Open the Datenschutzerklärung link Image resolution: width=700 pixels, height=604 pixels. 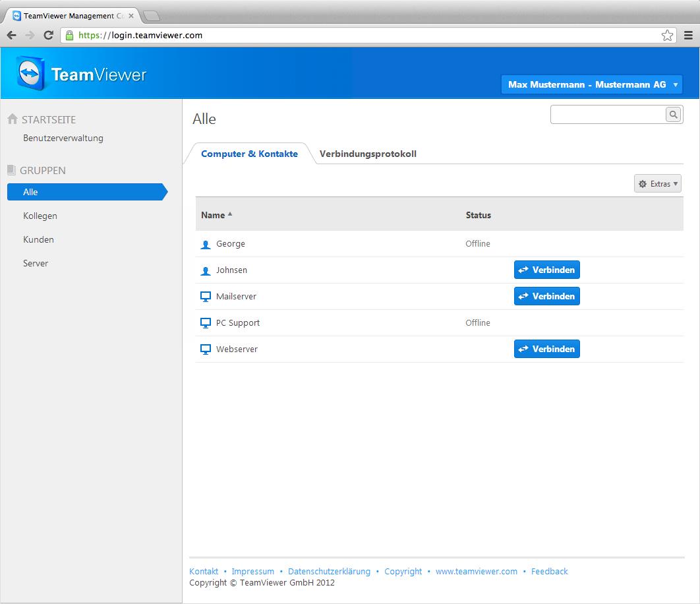point(329,572)
